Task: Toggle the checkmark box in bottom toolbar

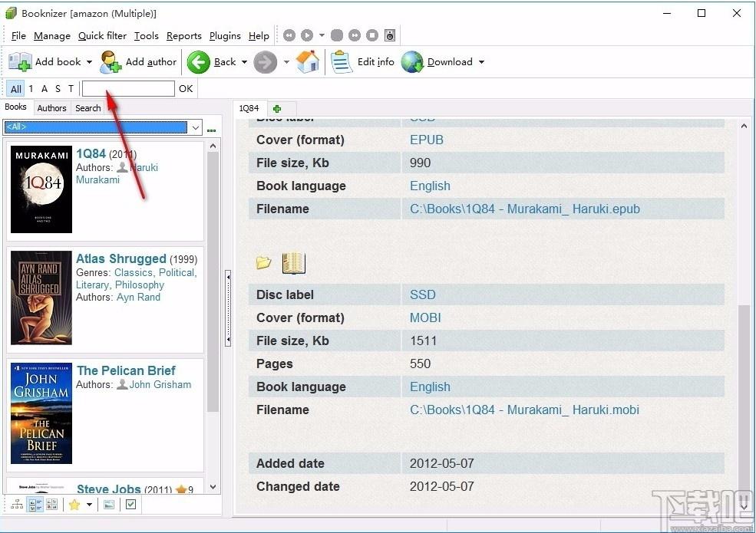Action: coord(130,505)
